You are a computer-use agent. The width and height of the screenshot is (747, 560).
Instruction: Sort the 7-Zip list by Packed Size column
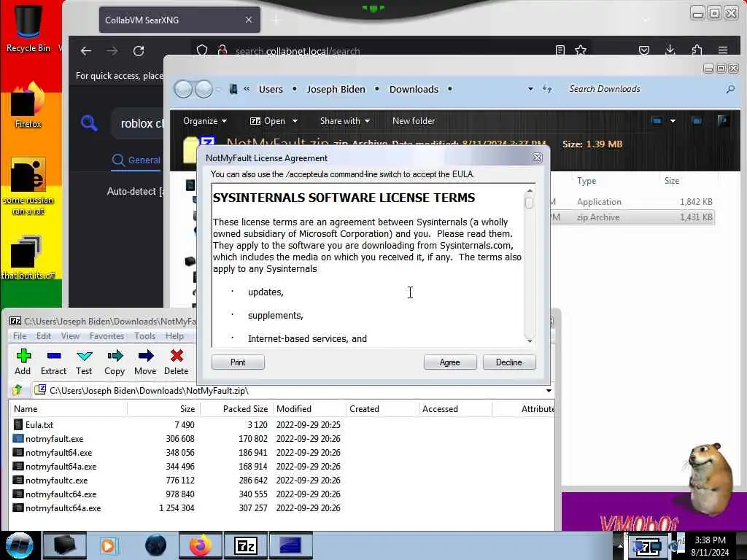tap(237, 408)
